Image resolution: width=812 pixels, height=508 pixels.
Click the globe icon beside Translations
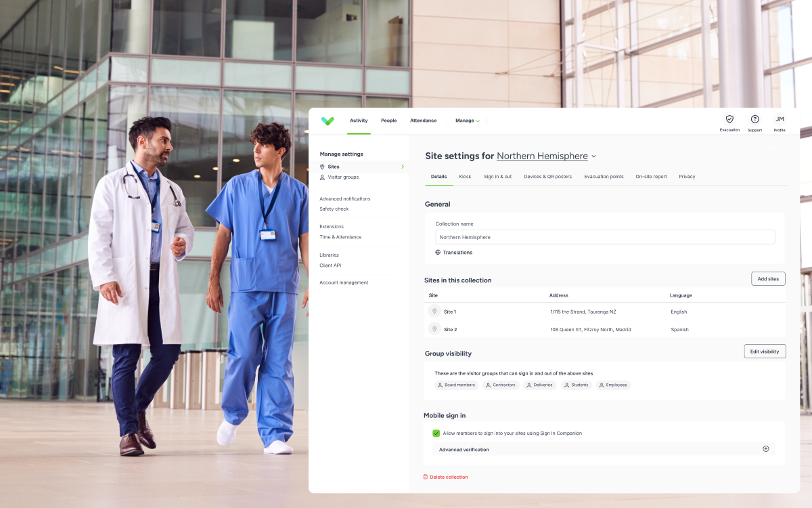438,253
